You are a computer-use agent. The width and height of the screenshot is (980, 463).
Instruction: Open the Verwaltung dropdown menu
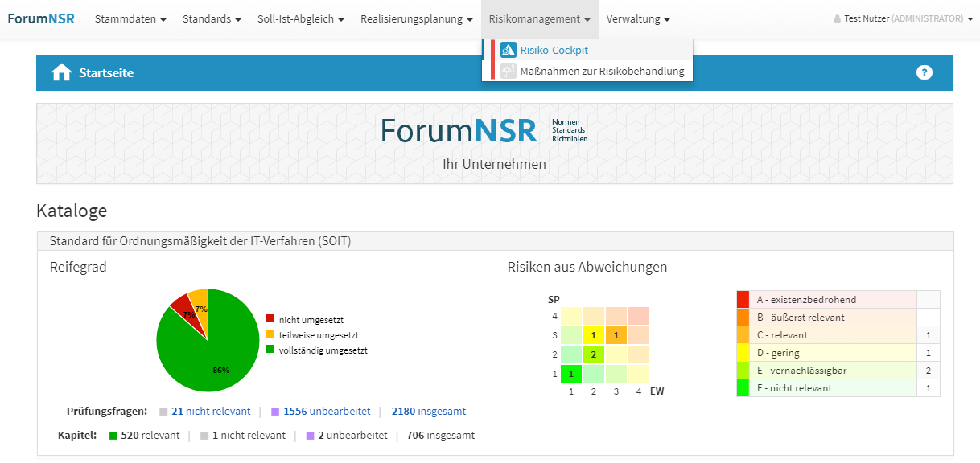pyautogui.click(x=638, y=18)
